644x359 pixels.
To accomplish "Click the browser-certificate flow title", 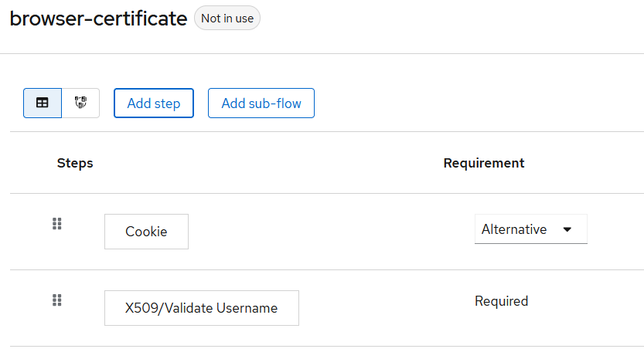I will pos(98,19).
